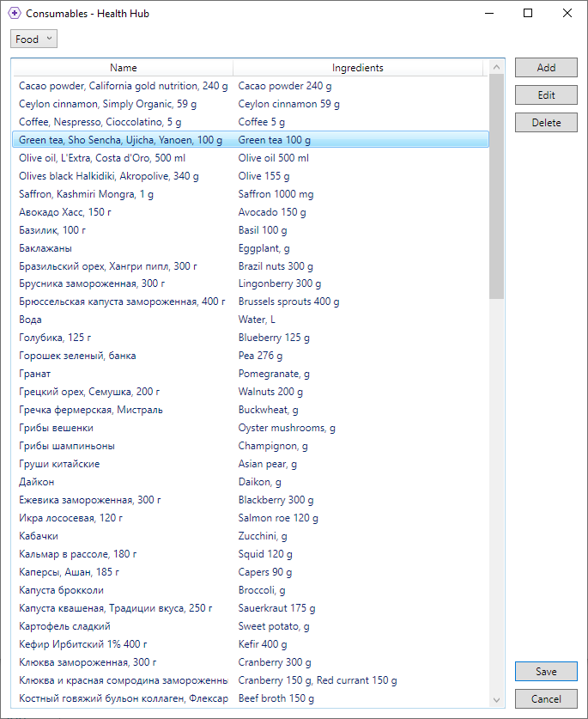The height and width of the screenshot is (719, 588).
Task: Sort the list by Name column header
Action: pos(123,68)
